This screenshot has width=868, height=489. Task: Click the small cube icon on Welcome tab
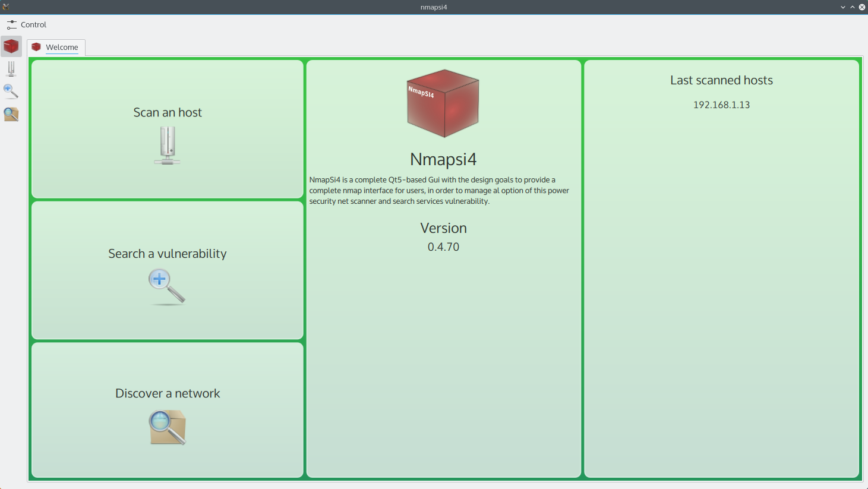click(x=36, y=47)
